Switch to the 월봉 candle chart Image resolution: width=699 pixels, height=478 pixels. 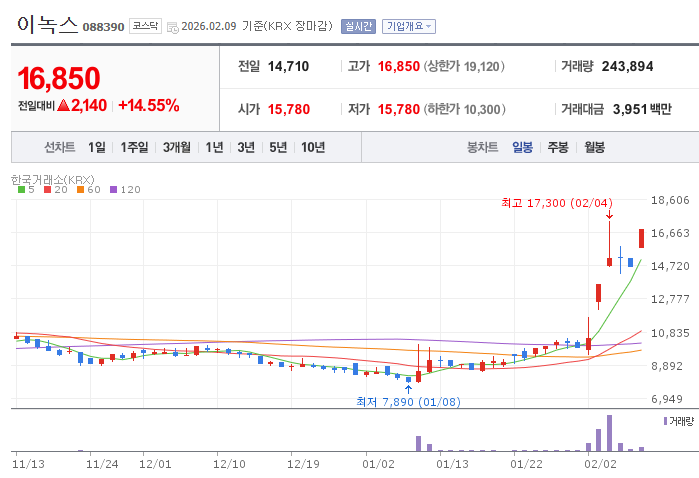(x=595, y=147)
